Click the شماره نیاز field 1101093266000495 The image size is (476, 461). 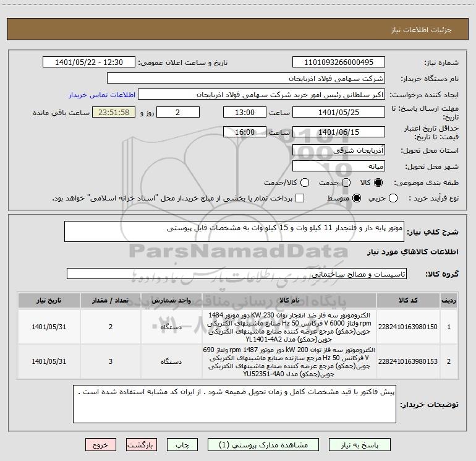(339, 62)
